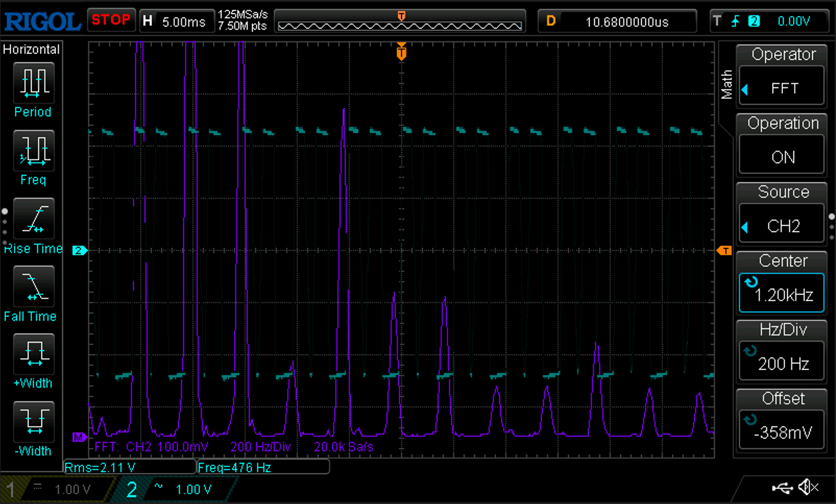The width and height of the screenshot is (836, 504).
Task: Click the rising edge trigger icon
Action: point(735,21)
